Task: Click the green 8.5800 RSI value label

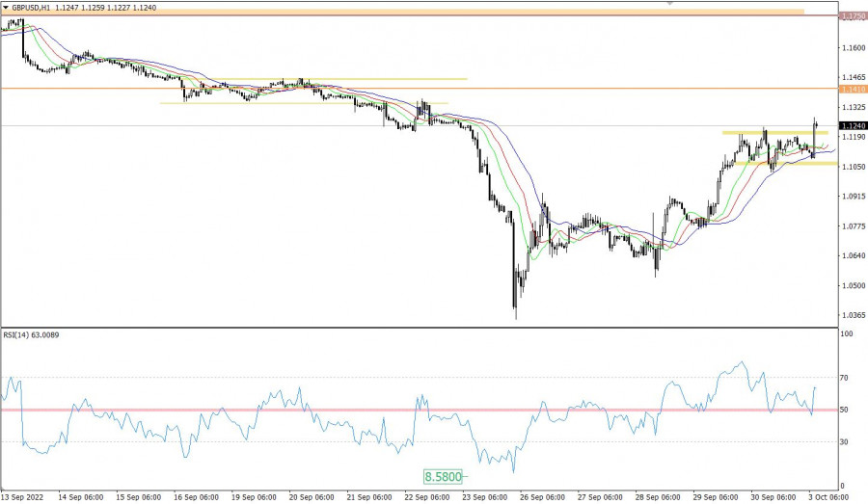Action: 443,476
